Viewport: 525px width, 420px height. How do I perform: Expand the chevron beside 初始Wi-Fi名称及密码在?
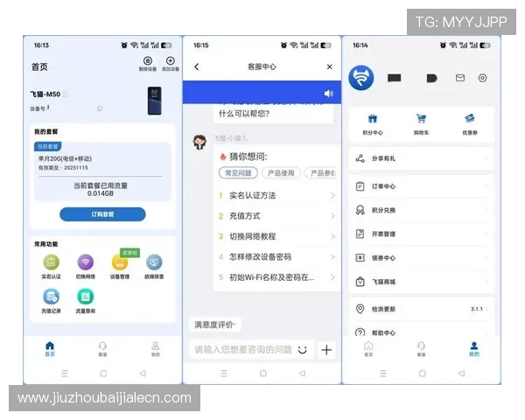[x=332, y=277]
